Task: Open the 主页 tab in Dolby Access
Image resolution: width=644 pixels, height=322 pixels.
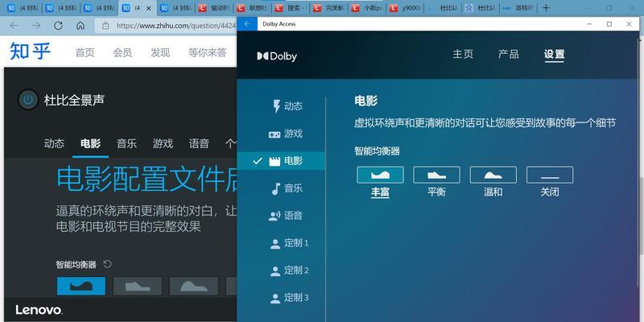Action: pyautogui.click(x=463, y=54)
